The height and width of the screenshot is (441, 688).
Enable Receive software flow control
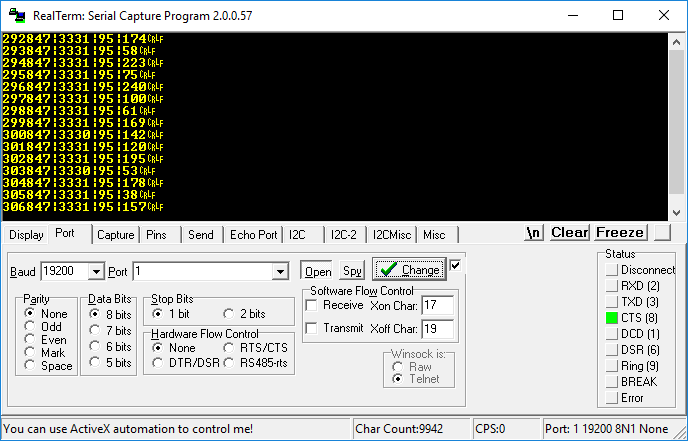pos(312,305)
